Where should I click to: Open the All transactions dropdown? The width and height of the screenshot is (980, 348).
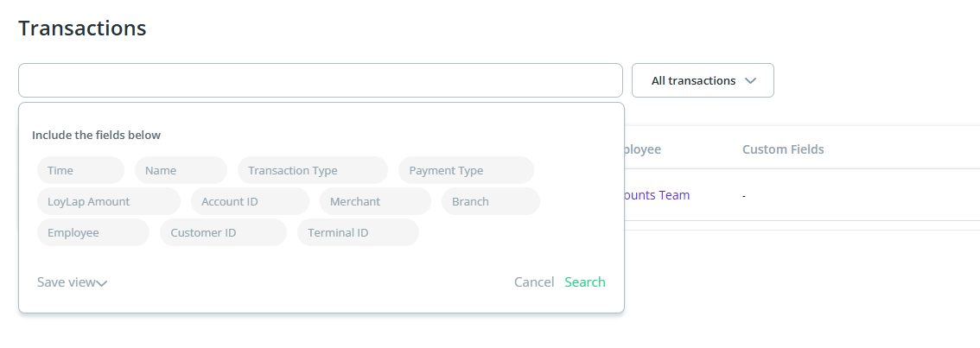702,80
